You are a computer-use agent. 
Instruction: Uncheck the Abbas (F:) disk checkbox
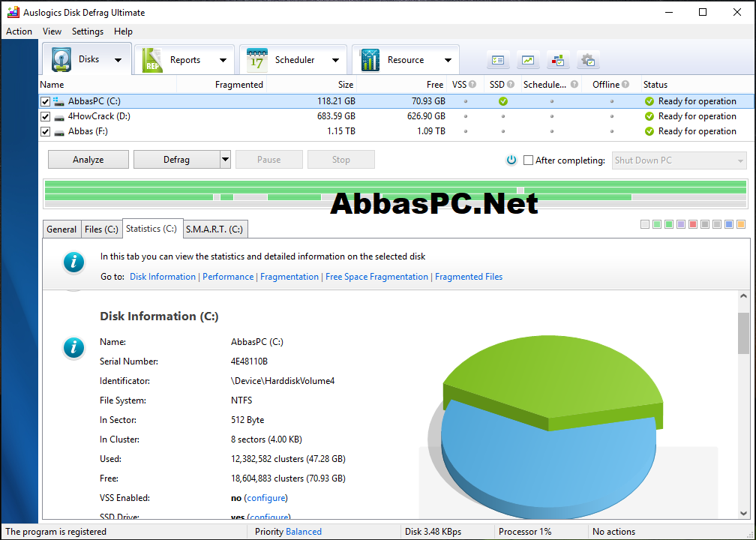click(x=45, y=132)
